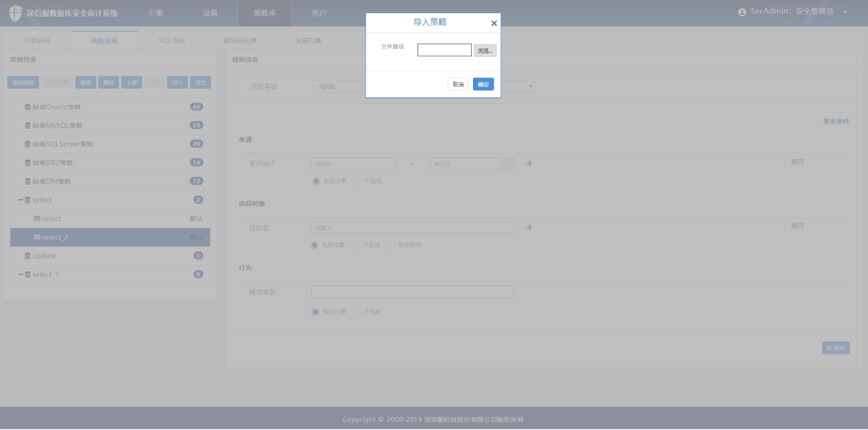Image resolution: width=868 pixels, height=430 pixels.
Task: Open the 设置 menu in top navigation
Action: pyautogui.click(x=210, y=13)
